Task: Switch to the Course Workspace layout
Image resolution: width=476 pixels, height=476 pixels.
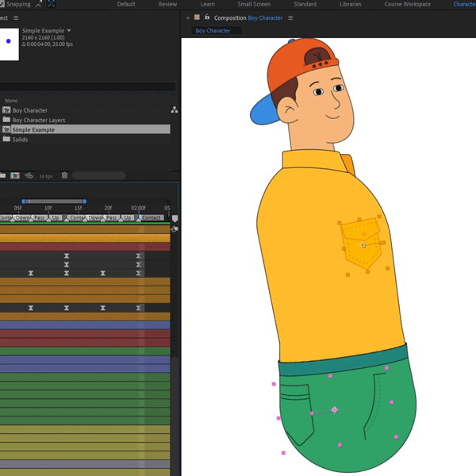Action: [408, 4]
